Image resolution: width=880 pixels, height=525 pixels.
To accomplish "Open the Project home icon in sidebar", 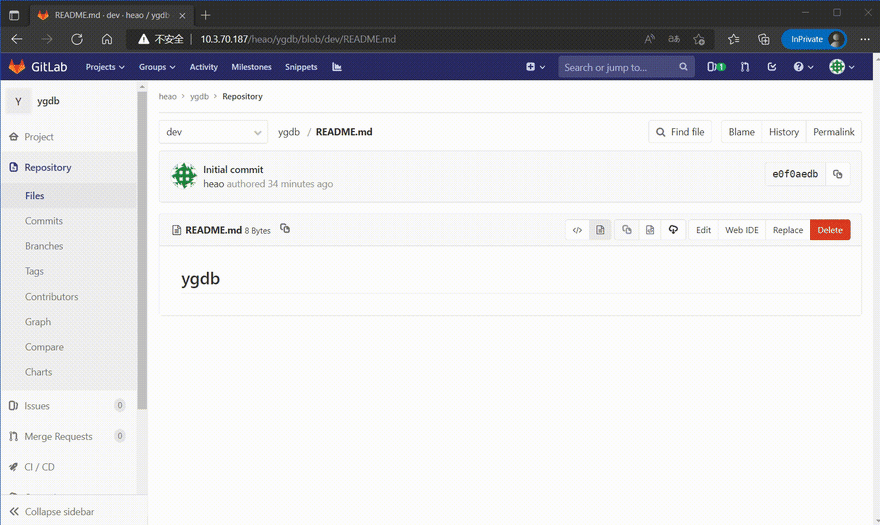I will (x=13, y=136).
